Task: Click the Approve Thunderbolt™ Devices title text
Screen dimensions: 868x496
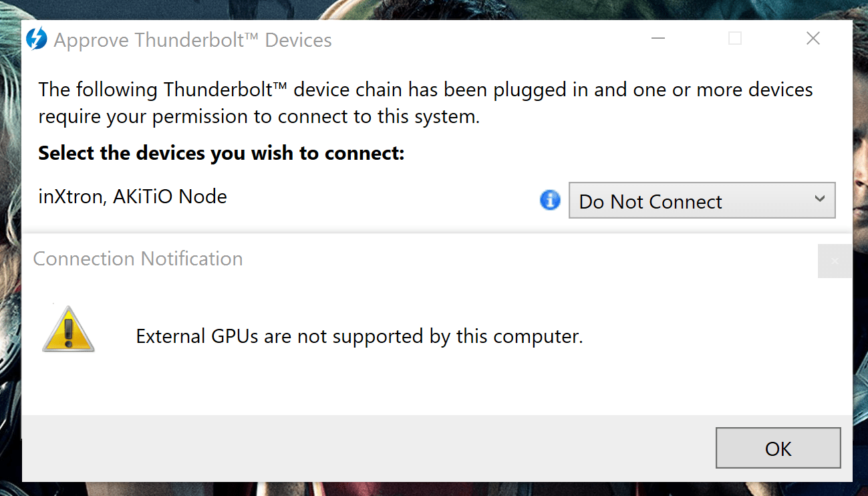Action: click(192, 40)
